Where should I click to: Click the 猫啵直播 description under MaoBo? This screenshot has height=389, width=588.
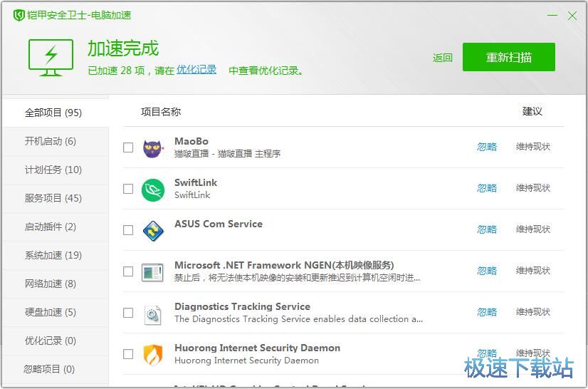coord(227,154)
